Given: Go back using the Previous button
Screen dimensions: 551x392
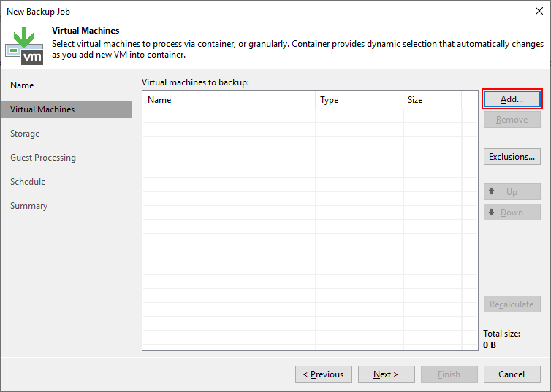Looking at the screenshot, I should 324,374.
